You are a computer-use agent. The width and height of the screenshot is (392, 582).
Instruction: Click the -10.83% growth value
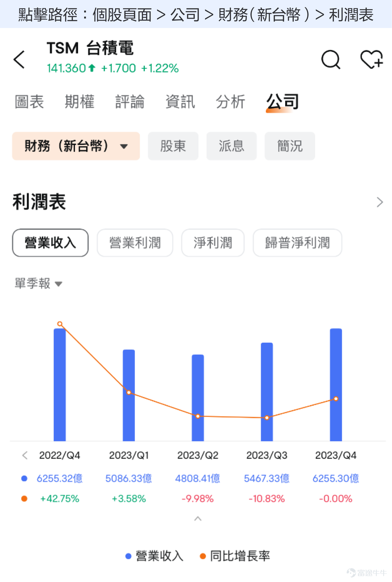(267, 499)
